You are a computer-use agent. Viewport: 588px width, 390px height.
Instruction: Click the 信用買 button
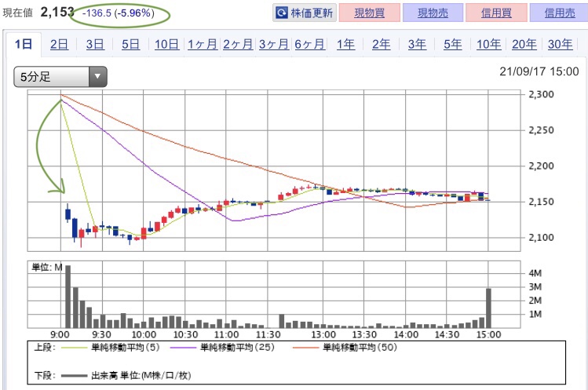(x=496, y=13)
